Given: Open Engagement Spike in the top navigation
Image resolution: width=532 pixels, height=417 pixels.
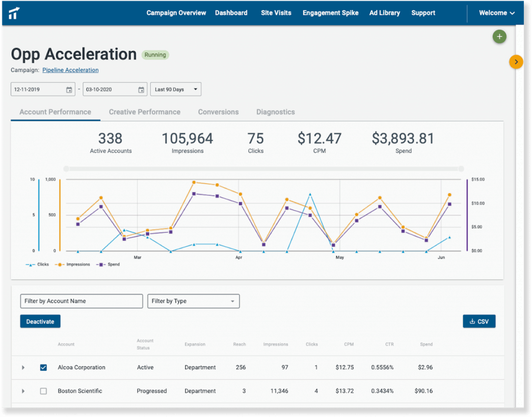Looking at the screenshot, I should tap(330, 13).
